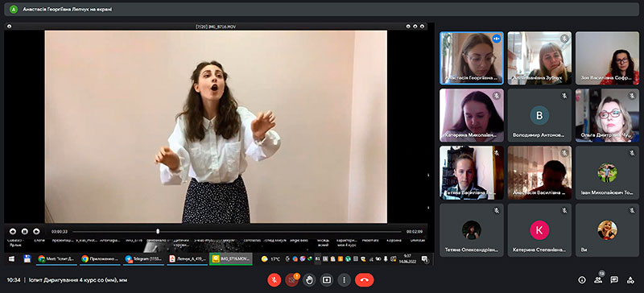644x293 pixels.
Task: Switch to Telegram in the shared taskbar
Action: tap(143, 259)
